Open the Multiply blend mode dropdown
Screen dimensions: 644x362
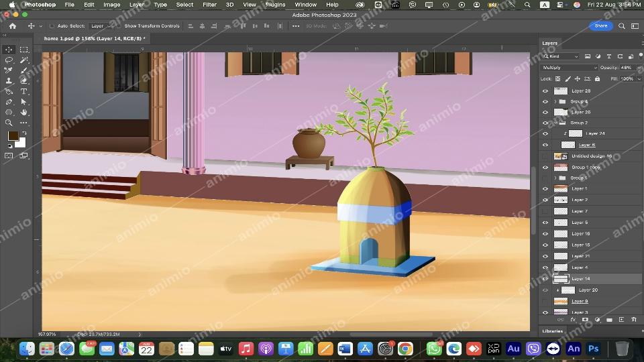[x=570, y=68]
